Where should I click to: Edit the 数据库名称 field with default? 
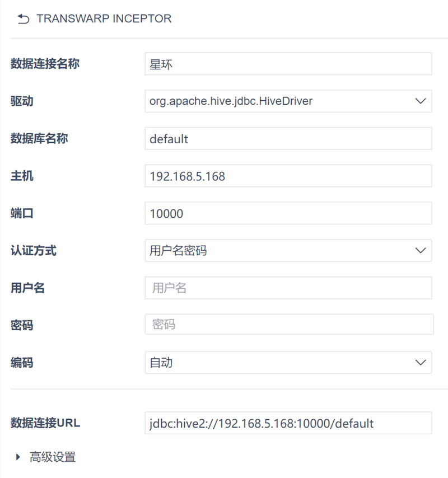click(288, 138)
